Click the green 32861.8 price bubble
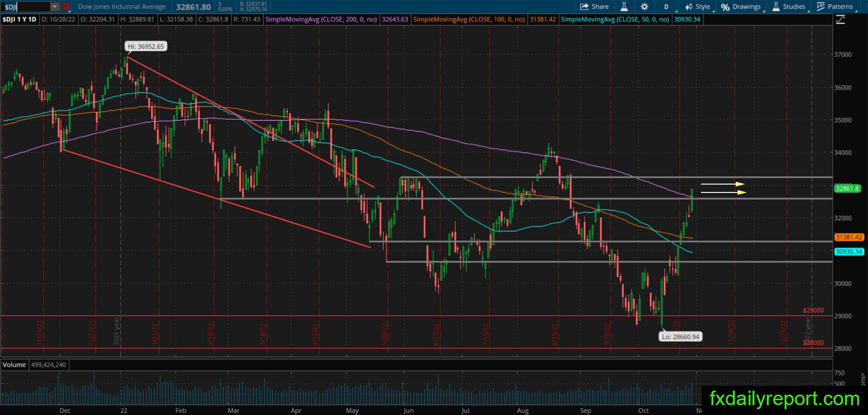Viewport: 868px width, 415px height. tap(848, 189)
